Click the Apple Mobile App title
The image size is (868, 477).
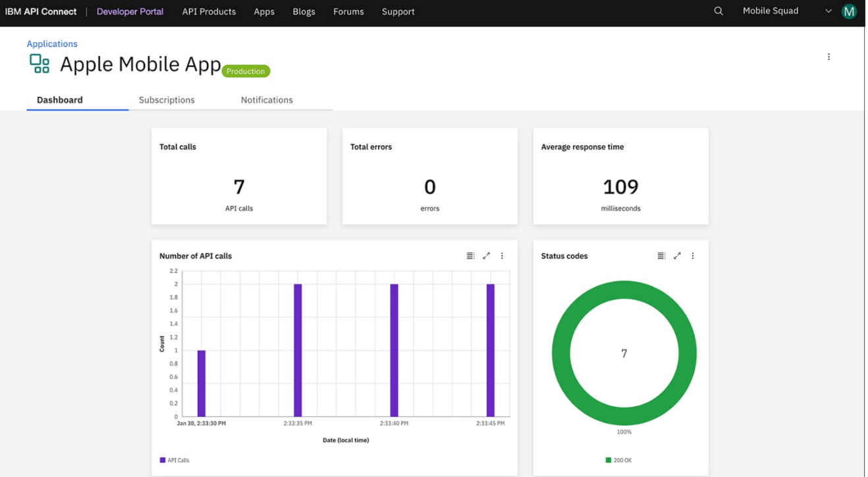point(140,64)
